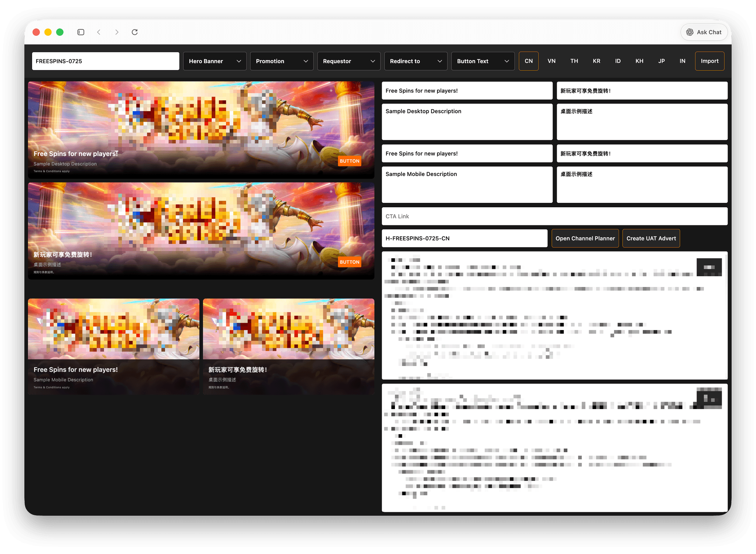
Task: Click Terms & Conditions apply on mobile banner
Action: coord(51,387)
